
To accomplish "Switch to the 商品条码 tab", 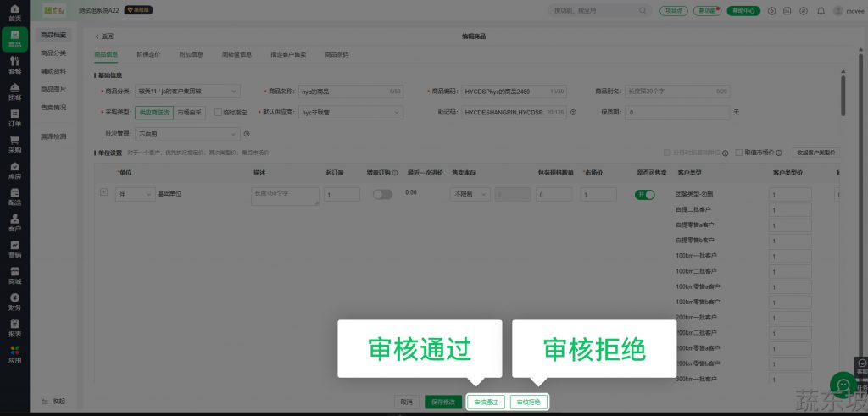I will [337, 54].
